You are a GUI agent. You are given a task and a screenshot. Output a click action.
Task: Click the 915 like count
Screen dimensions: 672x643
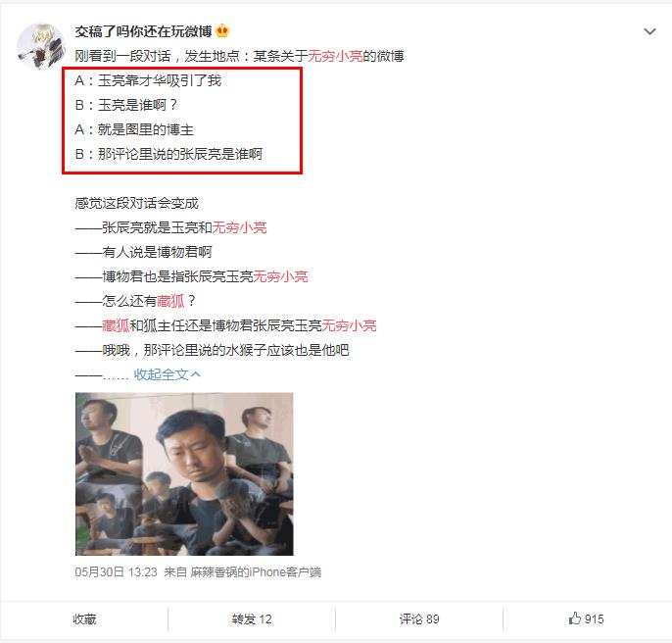click(594, 618)
